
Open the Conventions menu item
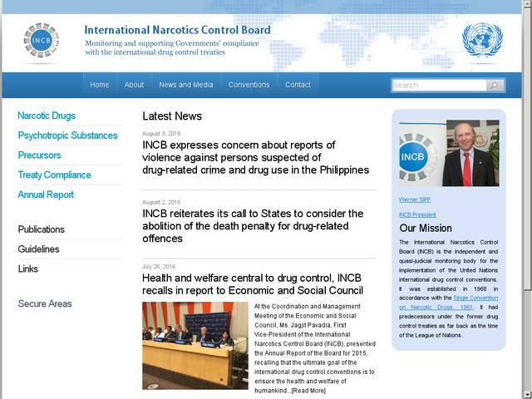pyautogui.click(x=249, y=85)
